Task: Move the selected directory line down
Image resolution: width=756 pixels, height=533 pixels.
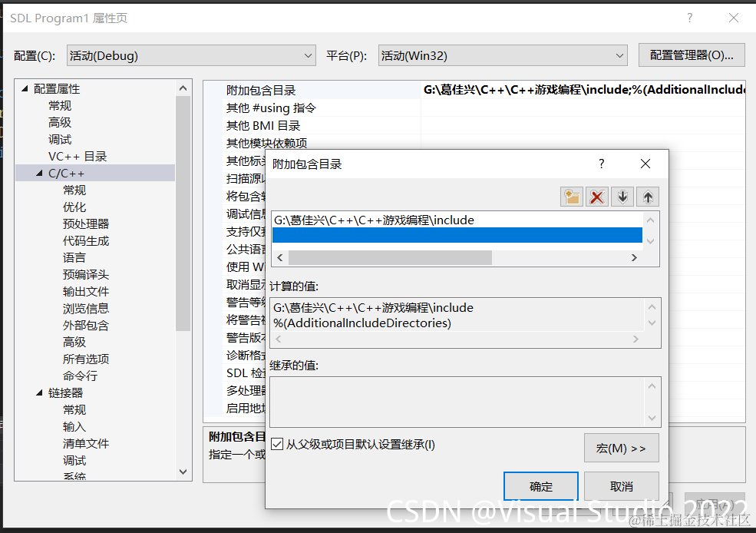Action: point(622,197)
